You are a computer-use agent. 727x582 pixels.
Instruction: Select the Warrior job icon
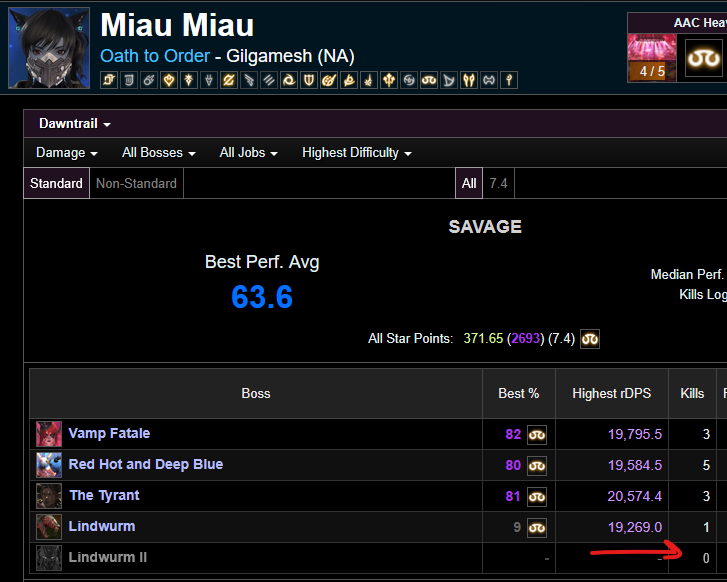489,80
